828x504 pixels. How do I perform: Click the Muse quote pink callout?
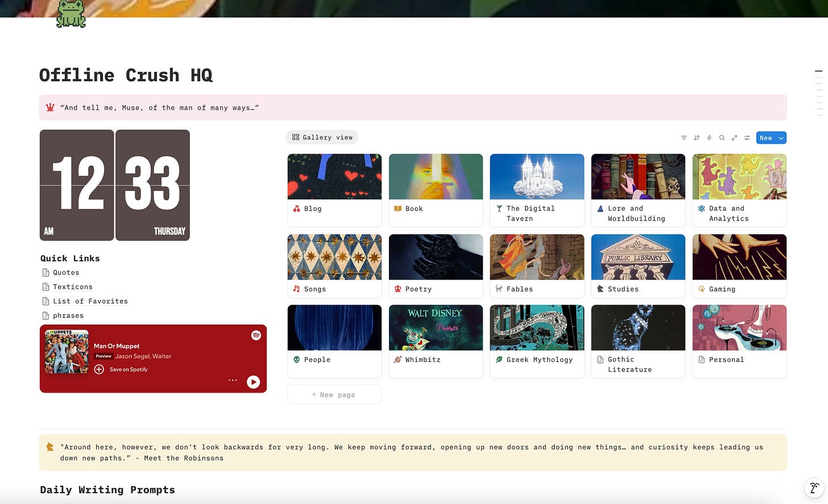[413, 107]
